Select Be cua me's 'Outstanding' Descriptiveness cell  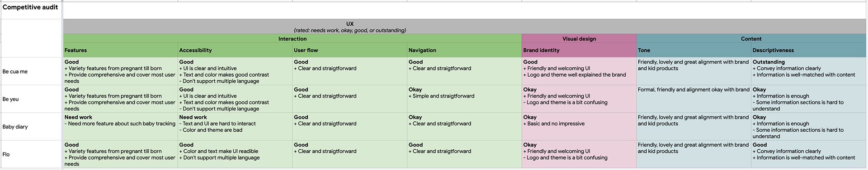(809, 71)
